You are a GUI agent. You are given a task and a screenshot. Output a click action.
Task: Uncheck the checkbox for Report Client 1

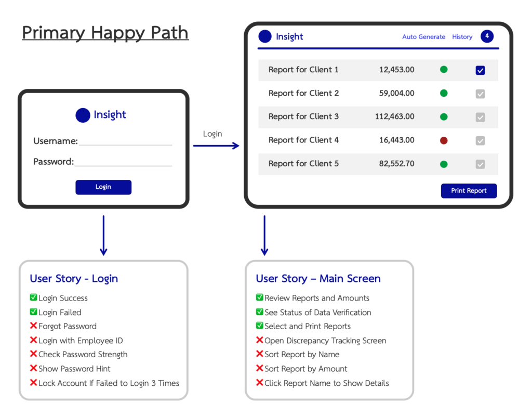480,70
